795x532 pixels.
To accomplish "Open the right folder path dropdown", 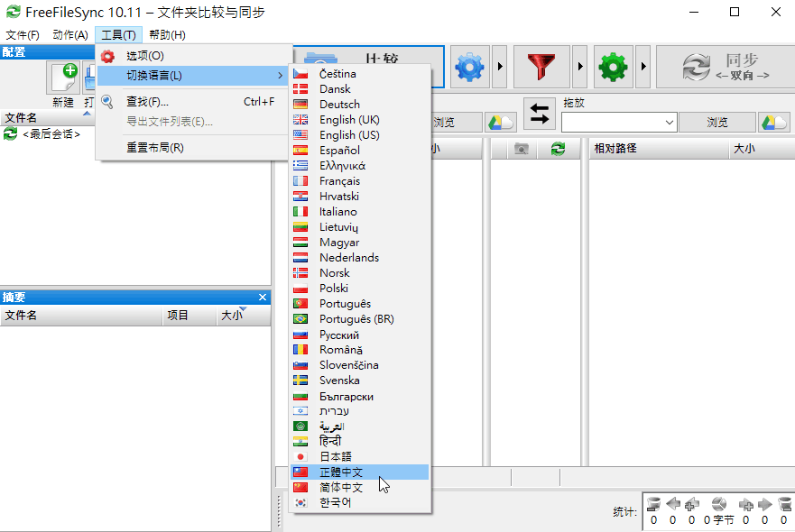I will [x=670, y=123].
